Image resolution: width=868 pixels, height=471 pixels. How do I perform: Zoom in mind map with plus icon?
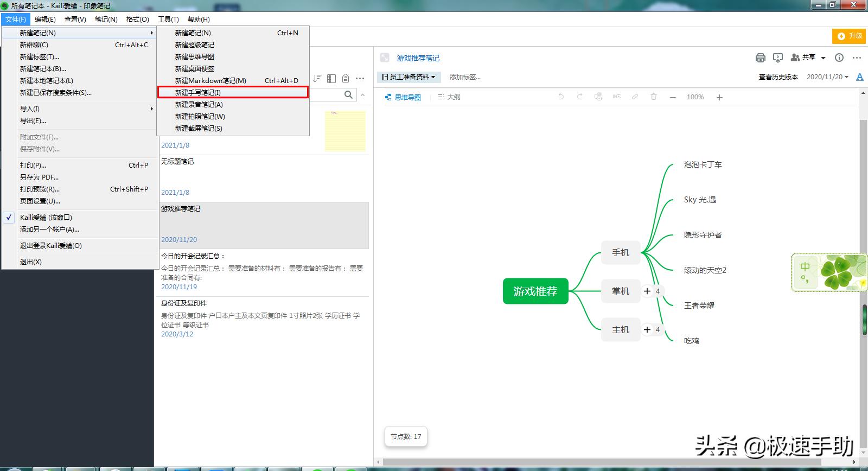[719, 97]
